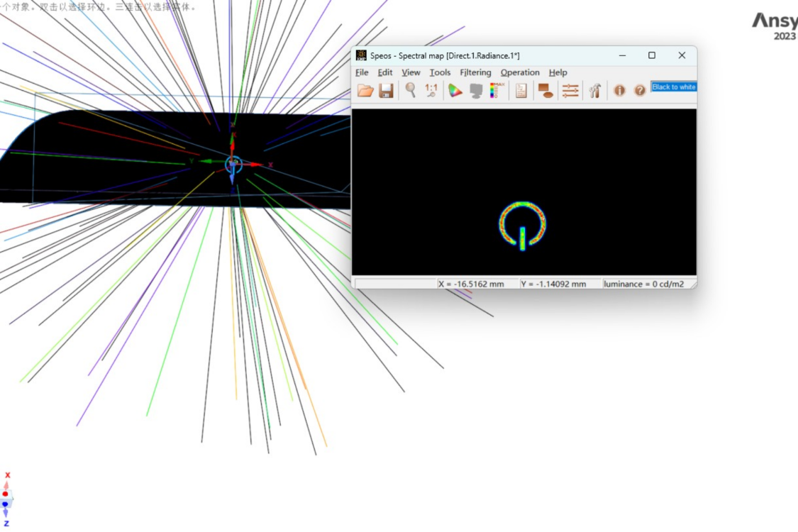798x532 pixels.
Task: Open the Operation menu
Action: pyautogui.click(x=520, y=72)
